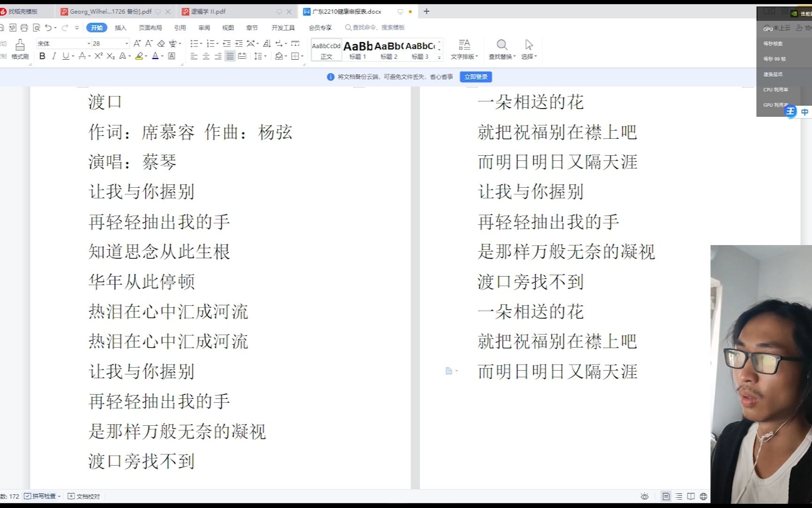The image size is (812, 508).
Task: Apply the 正文 body style
Action: 326,50
